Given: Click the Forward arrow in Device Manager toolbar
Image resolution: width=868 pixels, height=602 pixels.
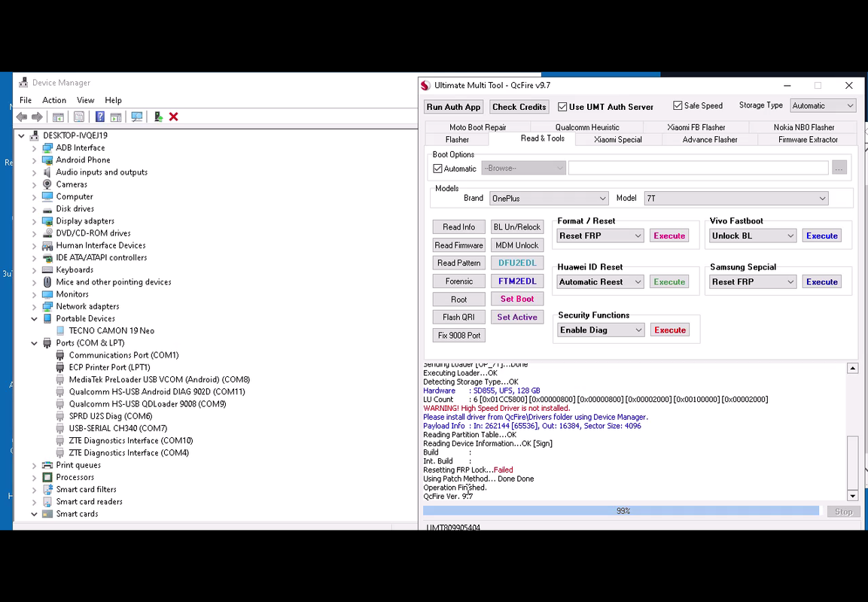Looking at the screenshot, I should [x=37, y=117].
